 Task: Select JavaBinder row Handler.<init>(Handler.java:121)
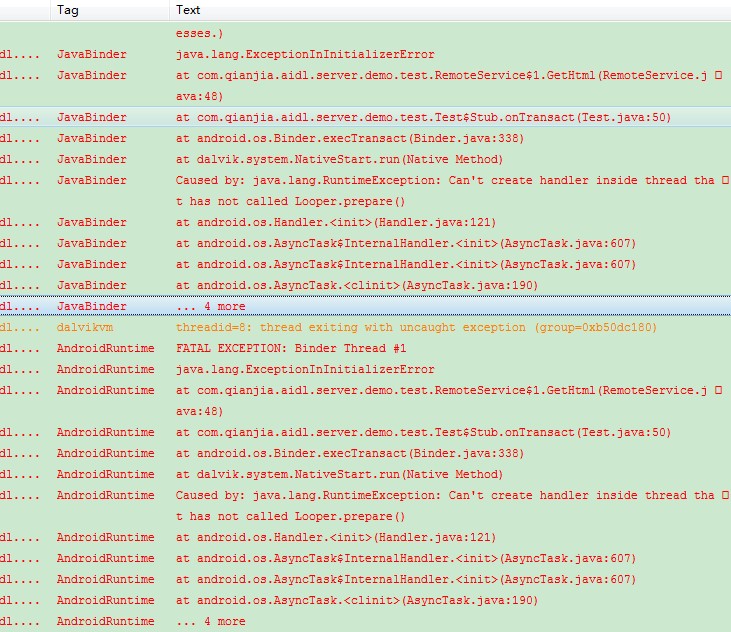coord(366,222)
